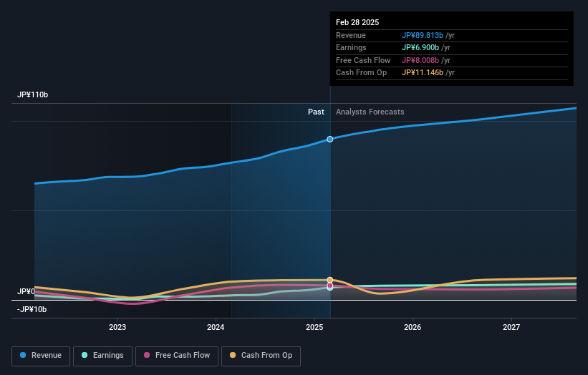Click the JP¥8.008b free cash flow value

(x=420, y=60)
